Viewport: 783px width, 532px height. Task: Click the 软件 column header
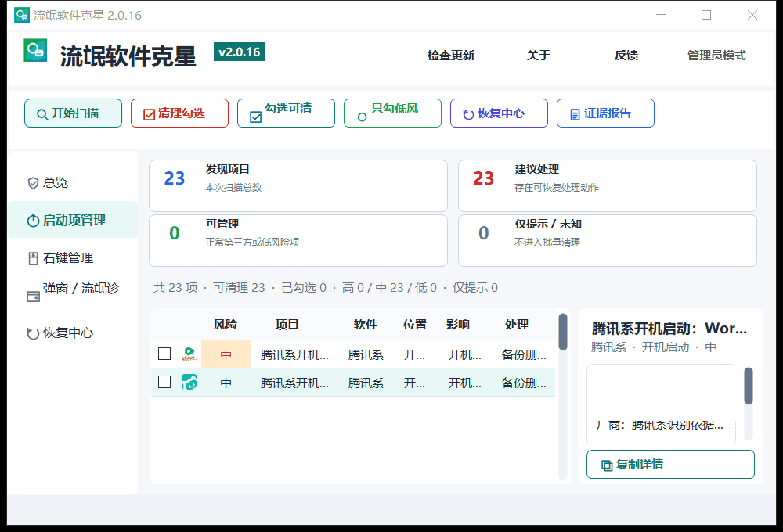point(366,325)
